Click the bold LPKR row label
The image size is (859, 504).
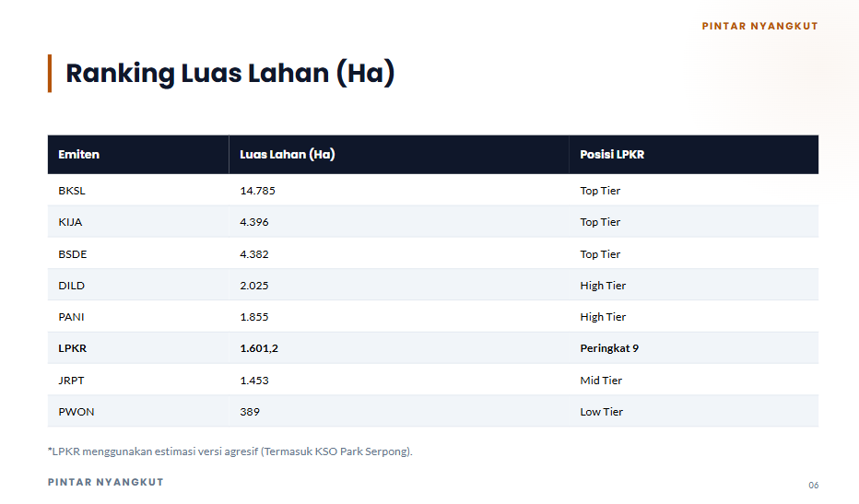(x=72, y=348)
